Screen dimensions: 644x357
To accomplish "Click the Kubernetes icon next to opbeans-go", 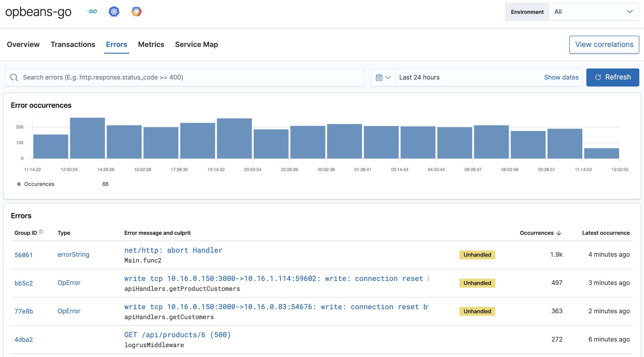I will click(x=114, y=11).
